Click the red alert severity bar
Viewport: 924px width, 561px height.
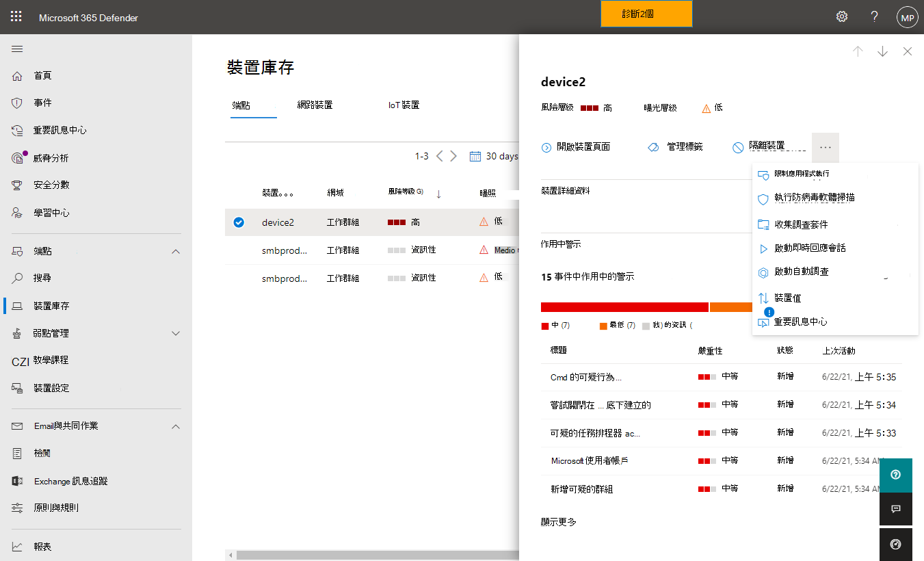tap(624, 307)
